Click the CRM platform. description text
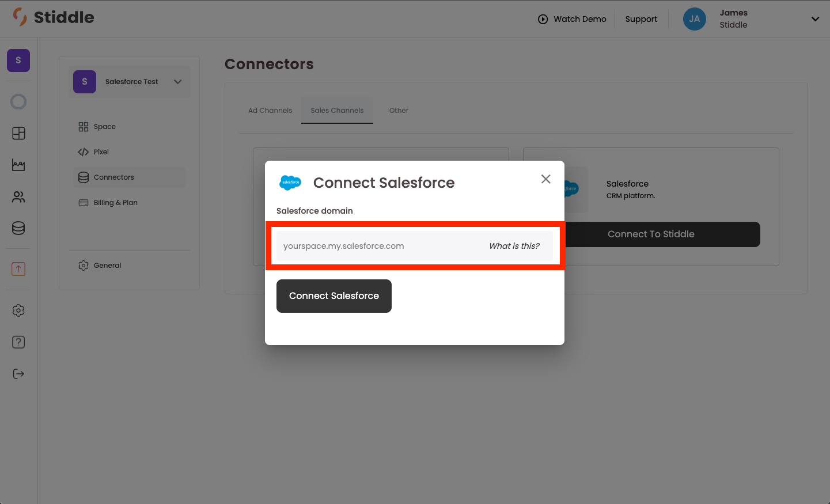830x504 pixels. click(x=631, y=196)
